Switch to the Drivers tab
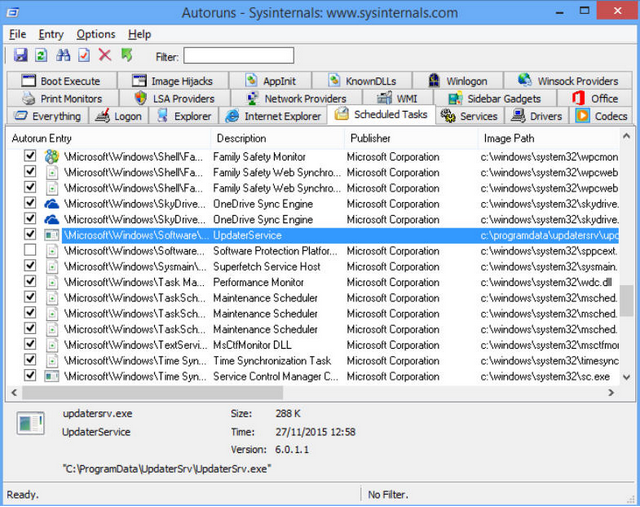This screenshot has height=507, width=640. pyautogui.click(x=536, y=116)
